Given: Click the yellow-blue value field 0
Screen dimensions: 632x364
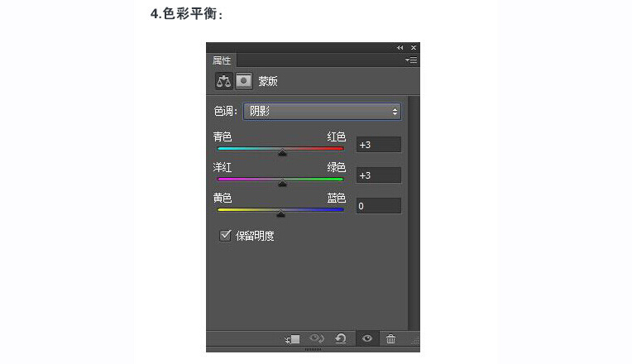Looking at the screenshot, I should point(379,206).
